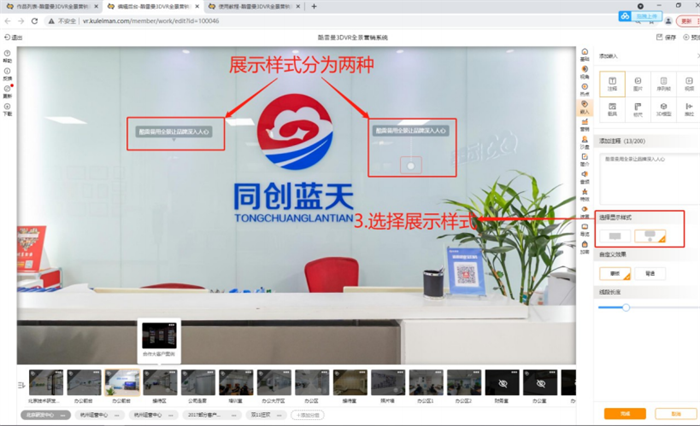
Task: Reload the page with browser refresh icon
Action: 34,21
